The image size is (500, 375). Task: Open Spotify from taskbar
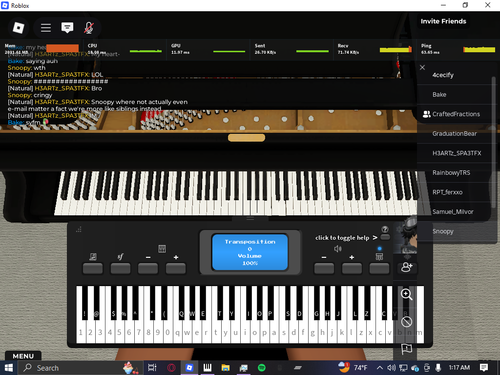point(262,368)
